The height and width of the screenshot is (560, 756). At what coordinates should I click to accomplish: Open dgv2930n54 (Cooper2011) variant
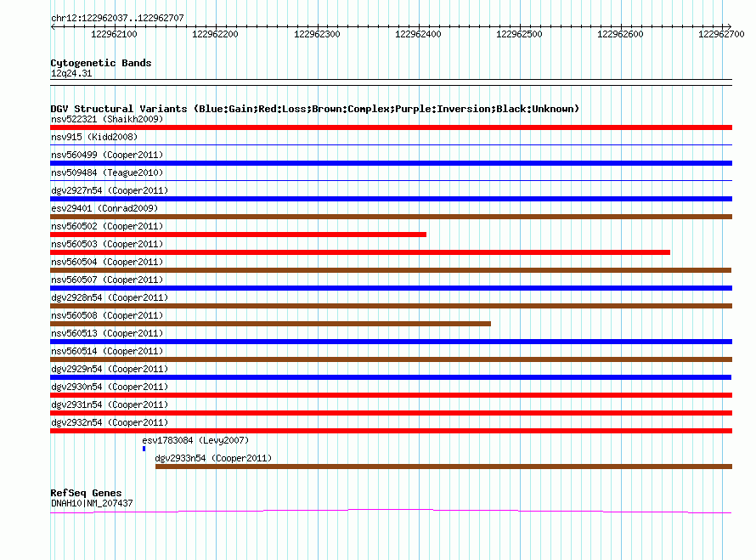(x=110, y=387)
